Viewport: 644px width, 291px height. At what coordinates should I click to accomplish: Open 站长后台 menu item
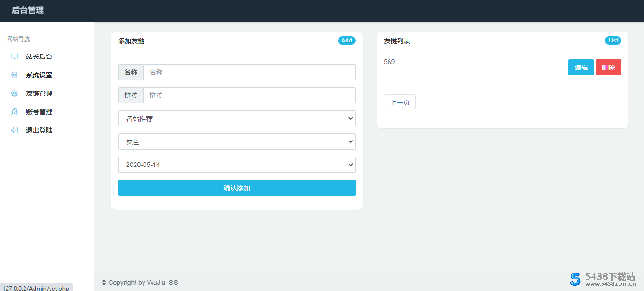(39, 57)
